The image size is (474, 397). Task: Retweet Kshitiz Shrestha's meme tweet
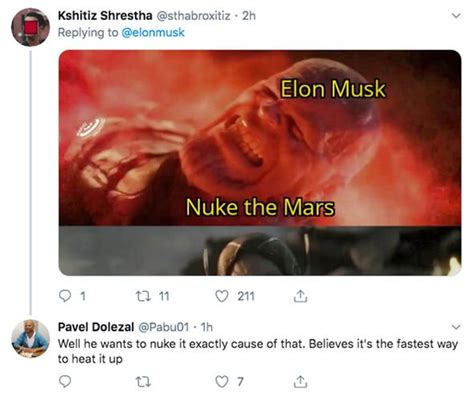click(x=144, y=296)
